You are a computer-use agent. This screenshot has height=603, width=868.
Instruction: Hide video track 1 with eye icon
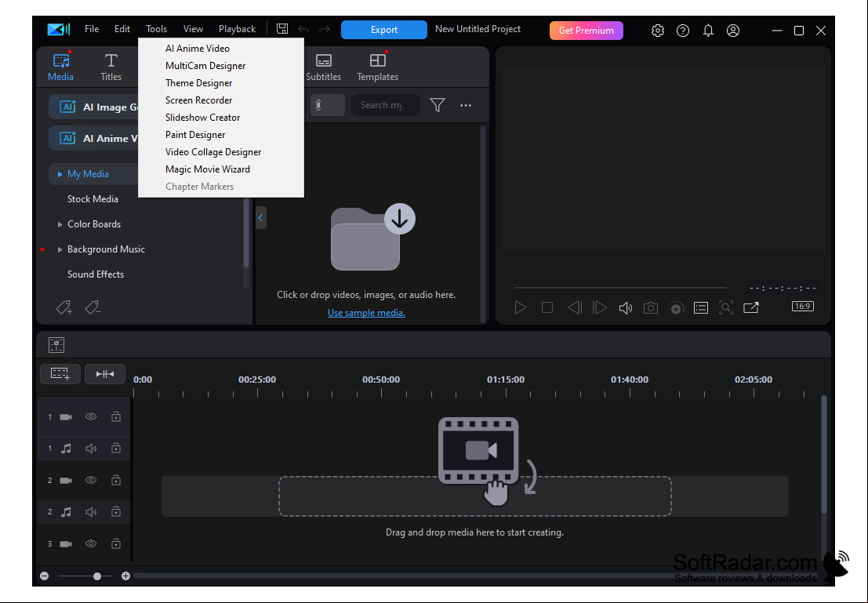pos(91,416)
